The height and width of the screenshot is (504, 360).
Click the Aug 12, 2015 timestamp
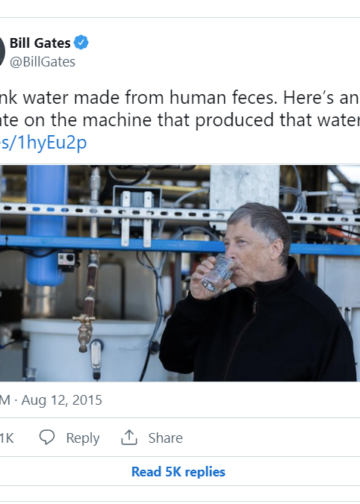click(x=62, y=400)
